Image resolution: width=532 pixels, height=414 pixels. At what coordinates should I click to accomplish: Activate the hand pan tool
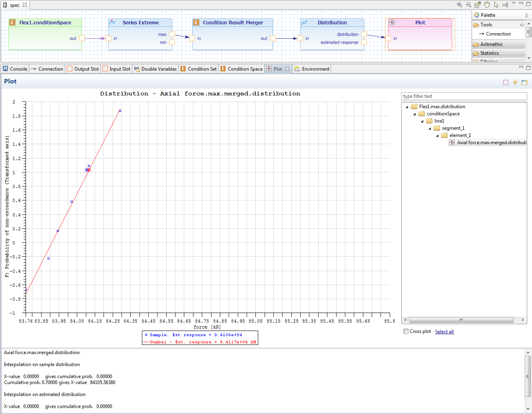pos(487,5)
